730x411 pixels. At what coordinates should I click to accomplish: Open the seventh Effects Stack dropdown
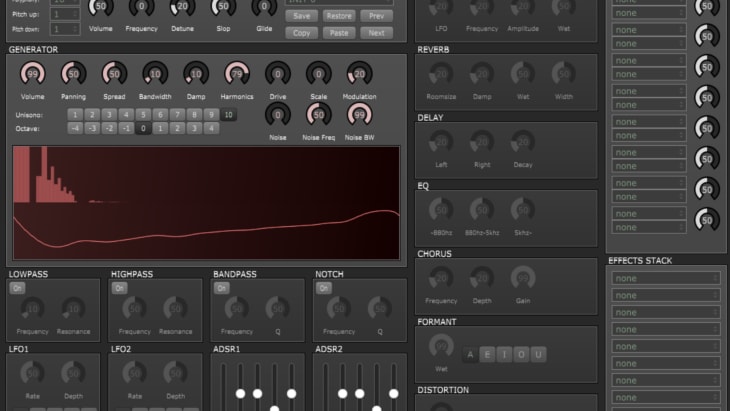coord(666,380)
